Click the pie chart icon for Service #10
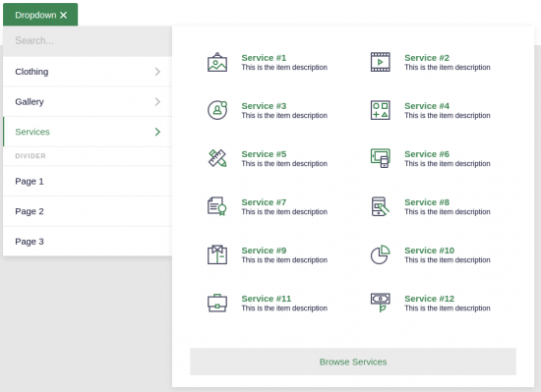 (381, 254)
